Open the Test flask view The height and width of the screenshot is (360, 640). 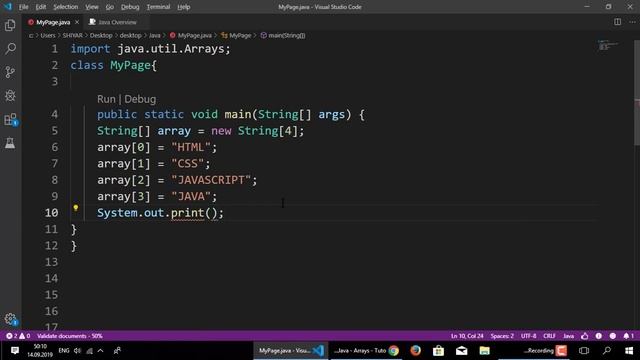pyautogui.click(x=10, y=143)
